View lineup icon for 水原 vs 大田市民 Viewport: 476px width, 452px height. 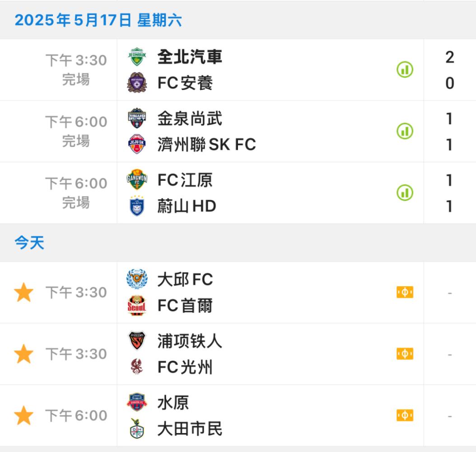click(405, 415)
